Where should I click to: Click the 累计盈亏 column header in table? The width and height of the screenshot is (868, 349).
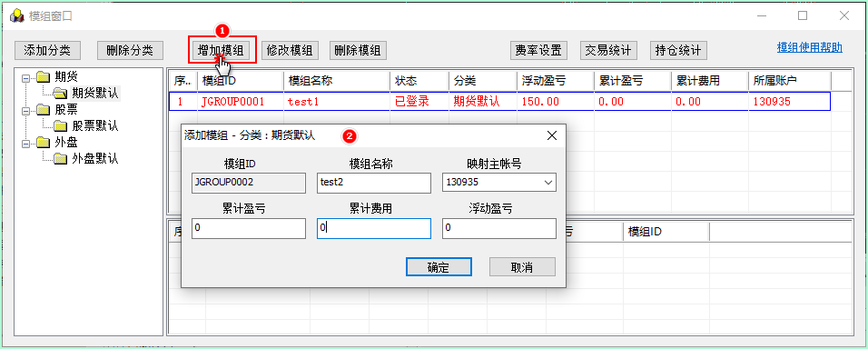click(632, 80)
